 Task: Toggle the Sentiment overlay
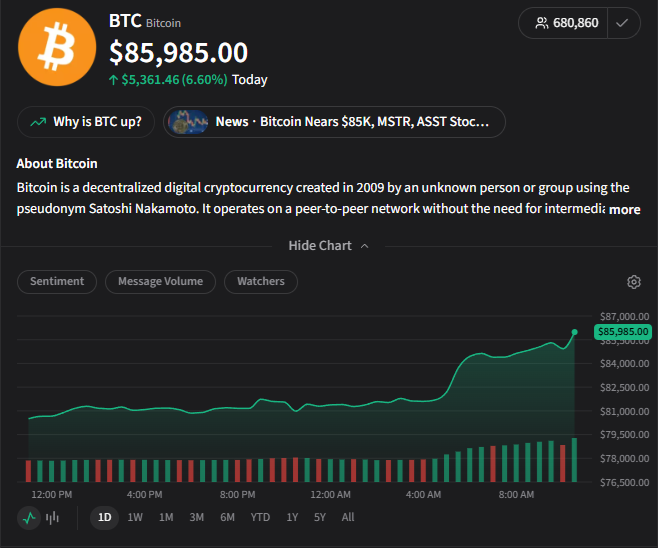tap(57, 282)
